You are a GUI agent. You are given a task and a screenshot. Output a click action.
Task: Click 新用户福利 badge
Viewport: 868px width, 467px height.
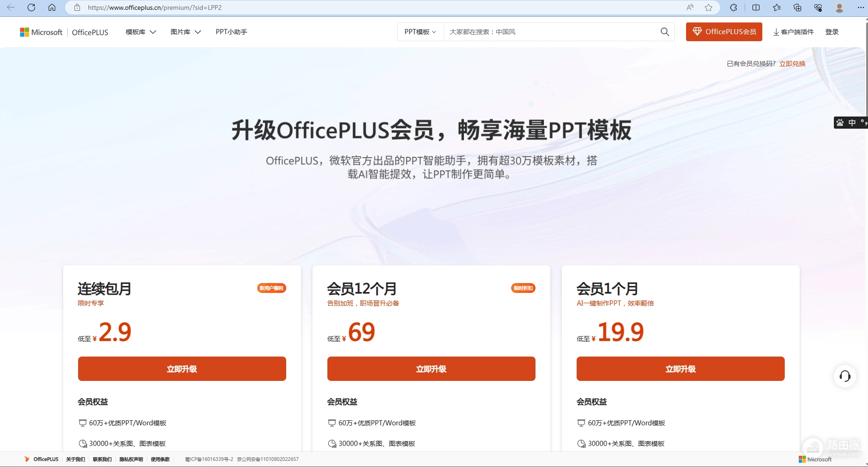click(x=272, y=288)
